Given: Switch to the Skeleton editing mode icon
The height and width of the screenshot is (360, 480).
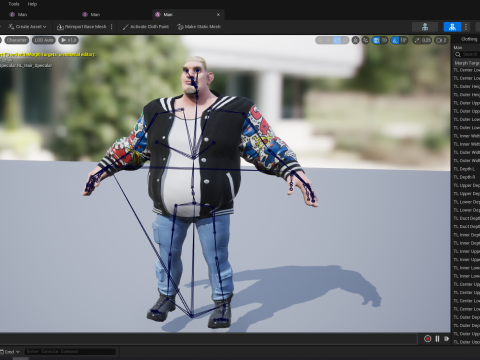Looking at the screenshot, I should [425, 27].
